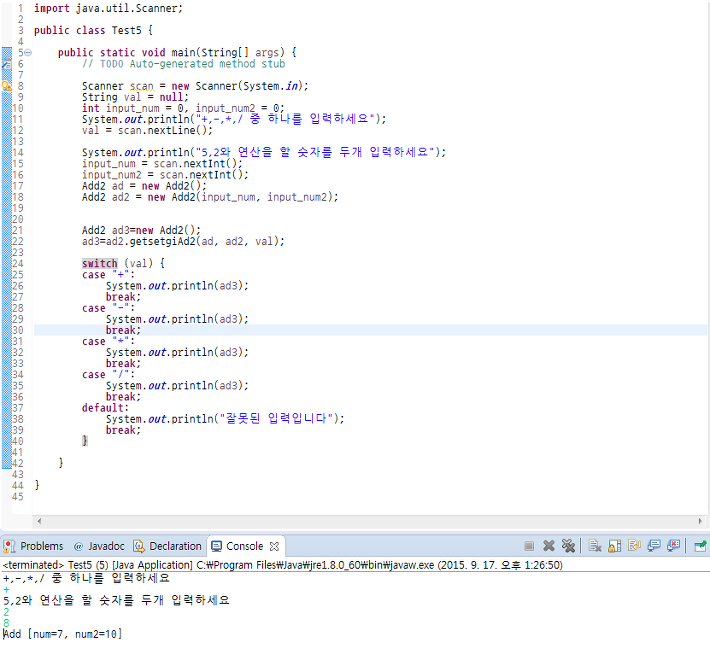Screen dimensions: 710x666
Task: Toggle Word Wrap in the console
Action: click(x=634, y=546)
